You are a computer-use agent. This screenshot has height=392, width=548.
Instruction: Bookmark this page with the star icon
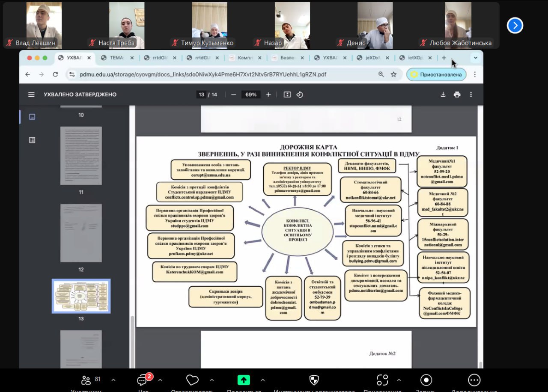click(x=393, y=74)
